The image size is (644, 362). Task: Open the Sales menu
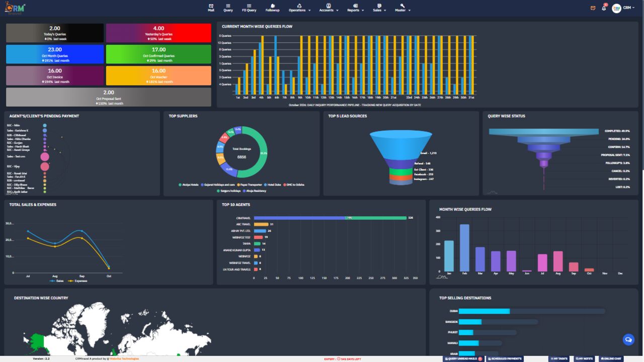tap(379, 8)
